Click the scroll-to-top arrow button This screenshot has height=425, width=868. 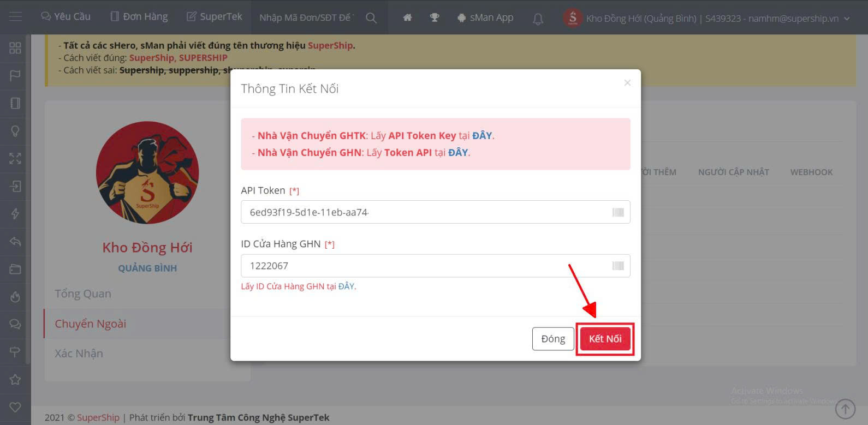[846, 408]
